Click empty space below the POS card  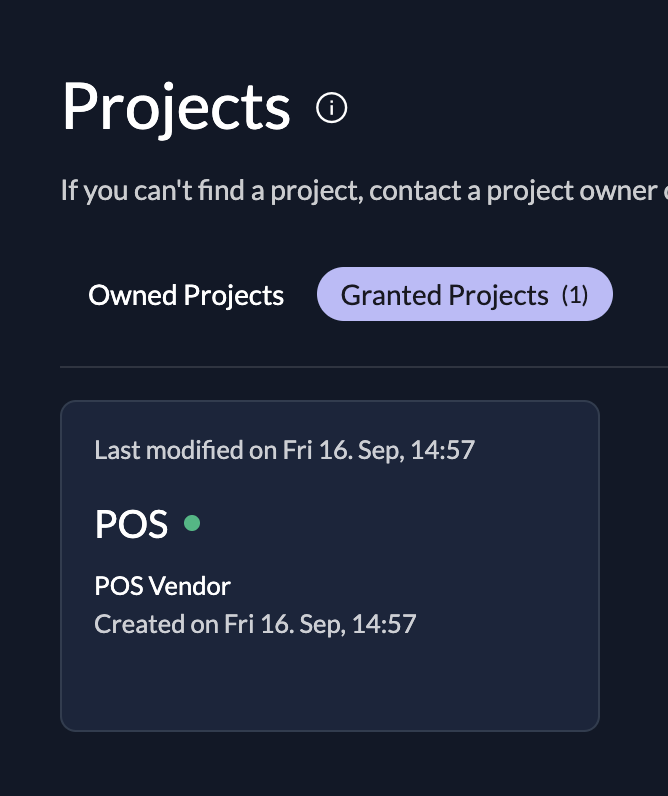330,765
